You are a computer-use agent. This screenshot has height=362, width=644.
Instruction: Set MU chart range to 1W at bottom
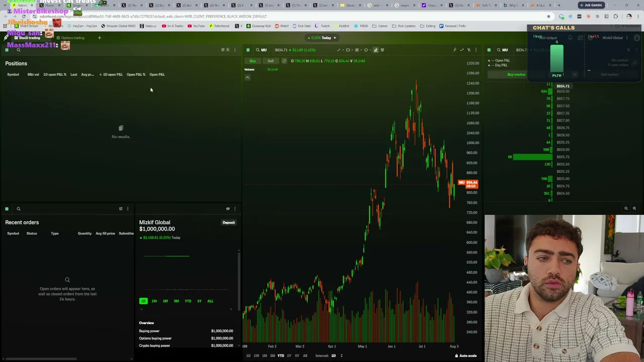click(x=256, y=356)
